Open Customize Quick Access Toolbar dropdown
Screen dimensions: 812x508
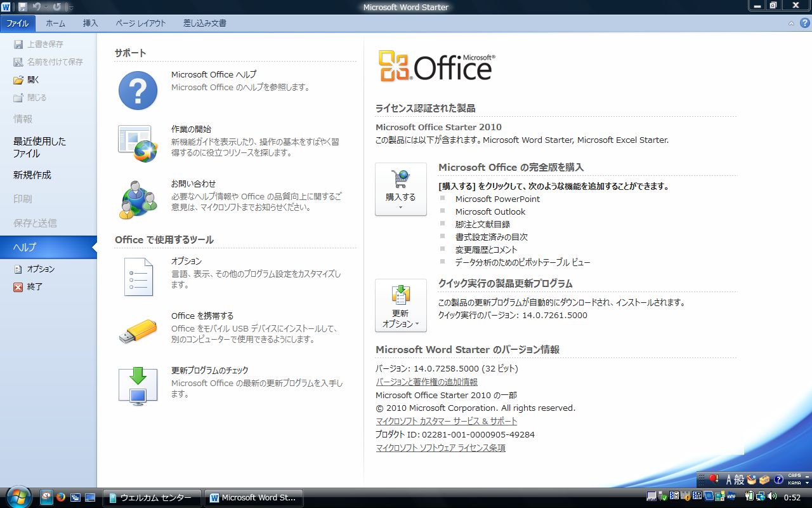71,8
